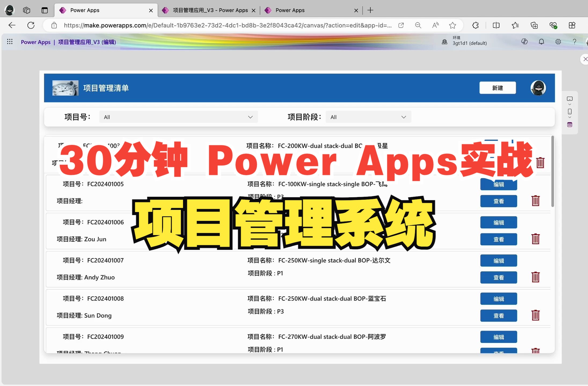Click 查看 for project FC202401008
This screenshot has width=588, height=386.
coord(499,316)
